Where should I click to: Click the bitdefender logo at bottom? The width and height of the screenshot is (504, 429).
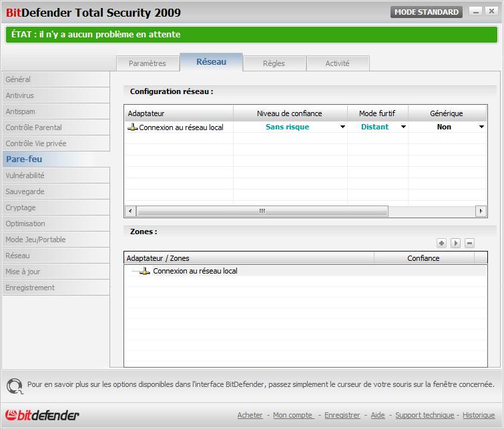click(42, 415)
